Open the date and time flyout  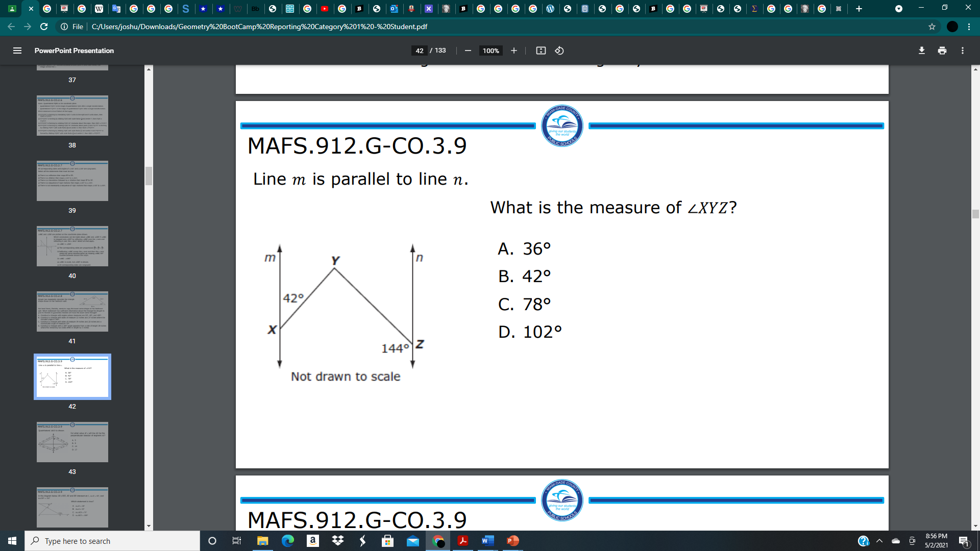[x=937, y=541]
